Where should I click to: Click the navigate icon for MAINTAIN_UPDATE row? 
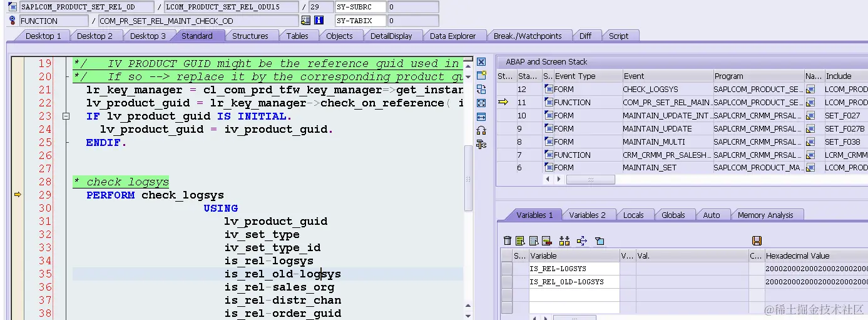[x=810, y=129]
